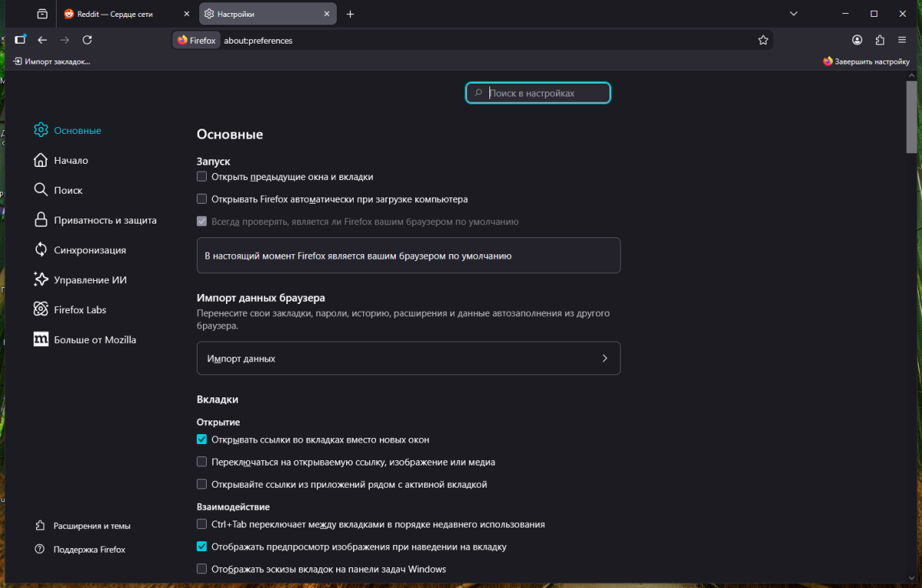Click "Завершить настройку" button

click(x=866, y=61)
